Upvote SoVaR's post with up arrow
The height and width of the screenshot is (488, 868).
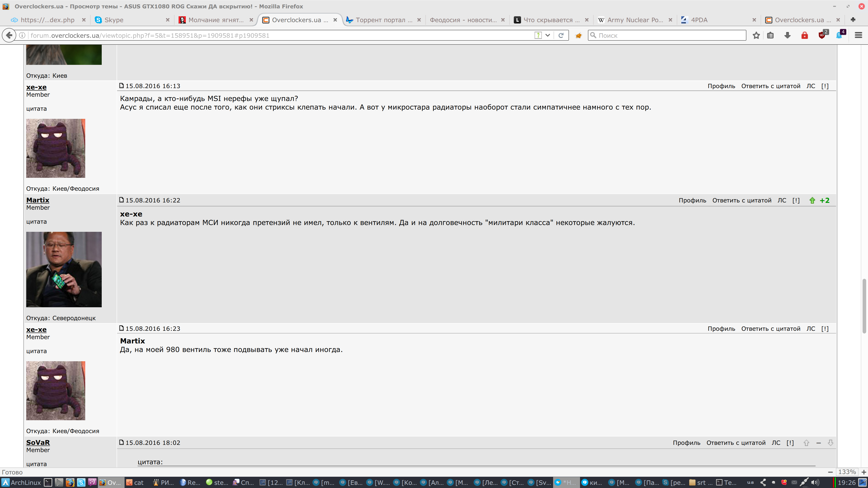pos(806,443)
